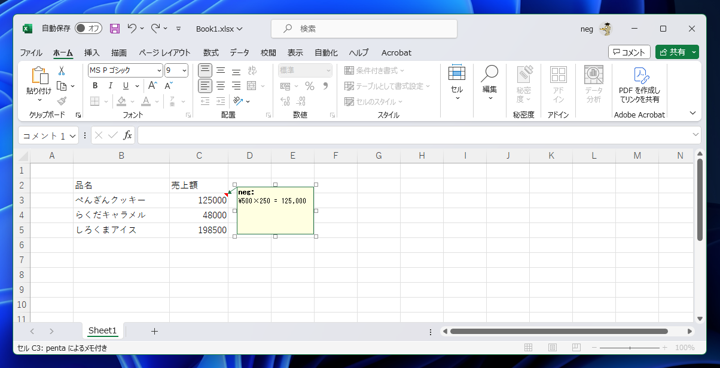
Task: Click the Comment (コメント) button
Action: pos(629,52)
